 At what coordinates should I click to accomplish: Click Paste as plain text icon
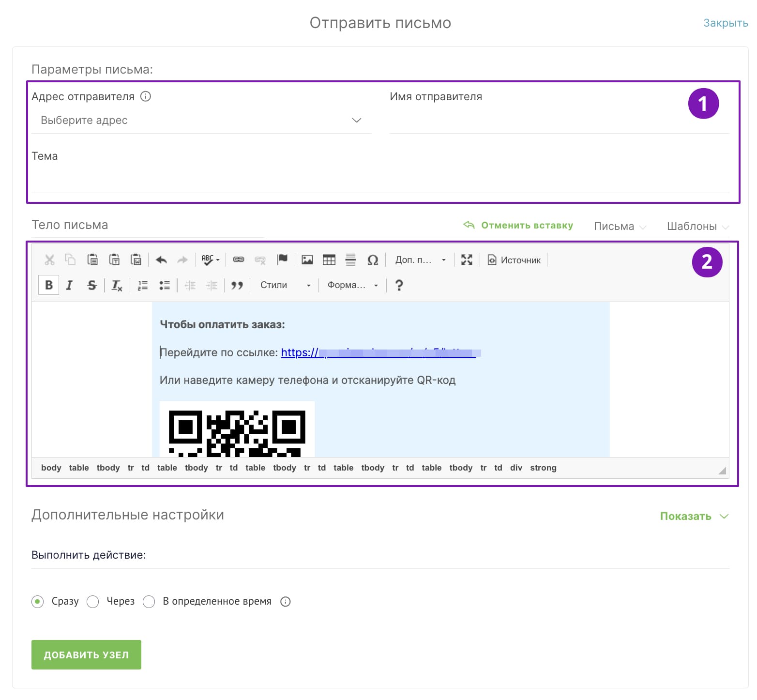click(114, 260)
